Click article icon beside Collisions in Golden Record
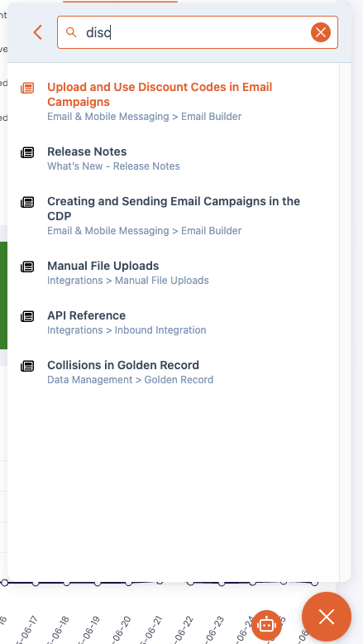The image size is (363, 644). pyautogui.click(x=27, y=367)
